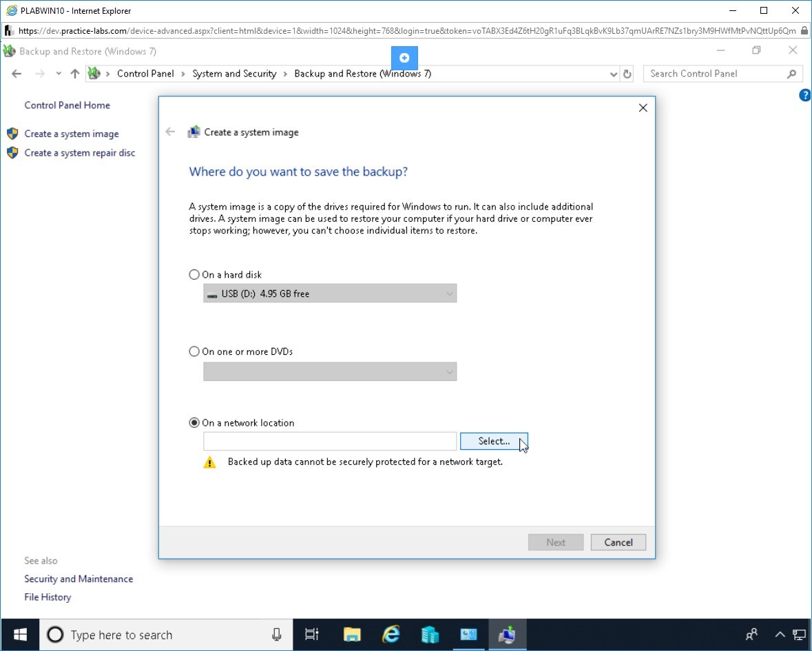Click the address bar backup icon
Image resolution: width=812 pixels, height=651 pixels.
(x=94, y=74)
